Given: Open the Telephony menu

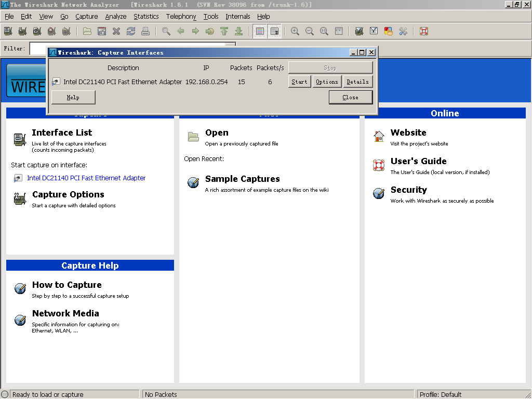Looking at the screenshot, I should click(x=181, y=16).
